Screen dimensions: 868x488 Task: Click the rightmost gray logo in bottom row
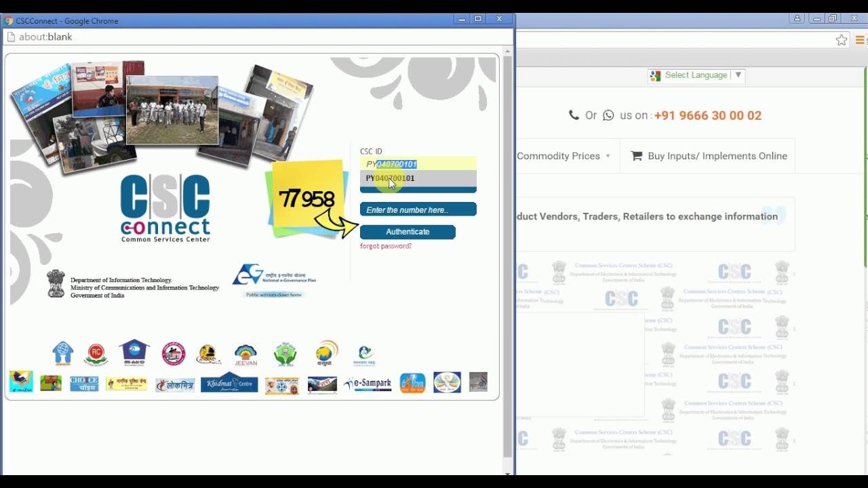pyautogui.click(x=478, y=382)
